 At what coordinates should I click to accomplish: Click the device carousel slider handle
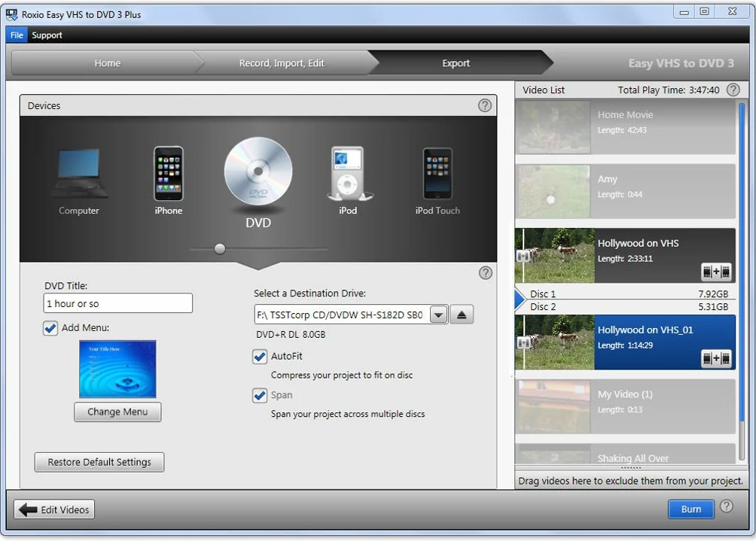pyautogui.click(x=220, y=248)
